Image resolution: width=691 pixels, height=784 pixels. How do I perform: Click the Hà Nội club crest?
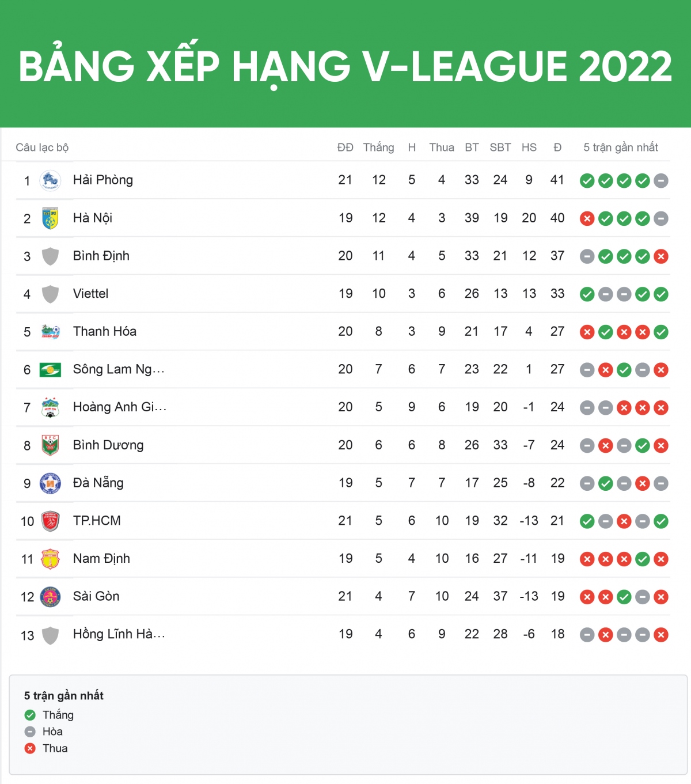coord(50,218)
